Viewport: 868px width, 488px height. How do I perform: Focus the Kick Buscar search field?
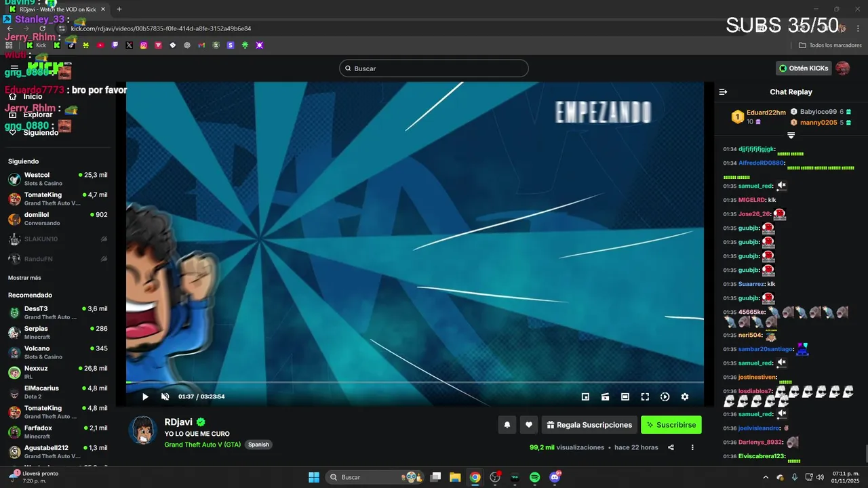click(x=434, y=68)
